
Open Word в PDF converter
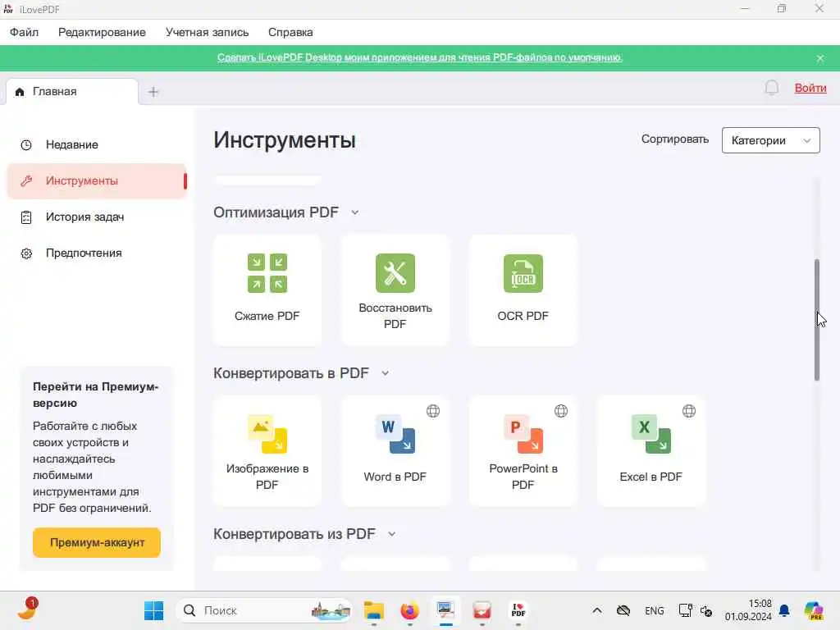395,450
